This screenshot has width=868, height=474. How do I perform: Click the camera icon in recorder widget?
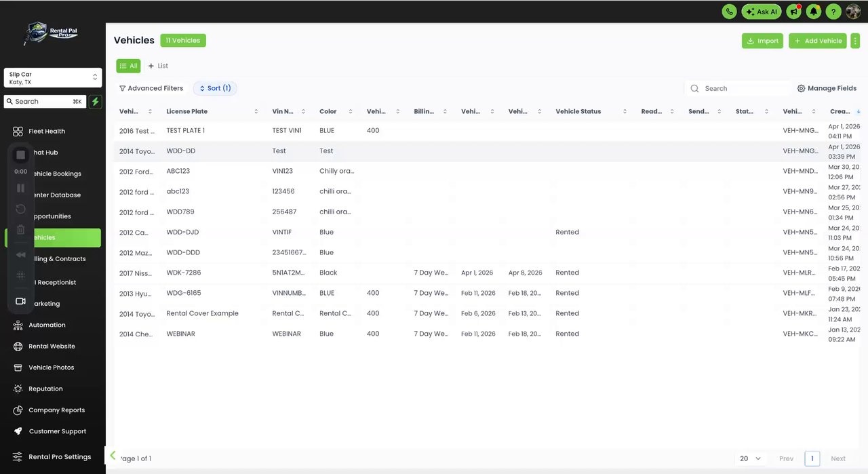[x=21, y=301]
